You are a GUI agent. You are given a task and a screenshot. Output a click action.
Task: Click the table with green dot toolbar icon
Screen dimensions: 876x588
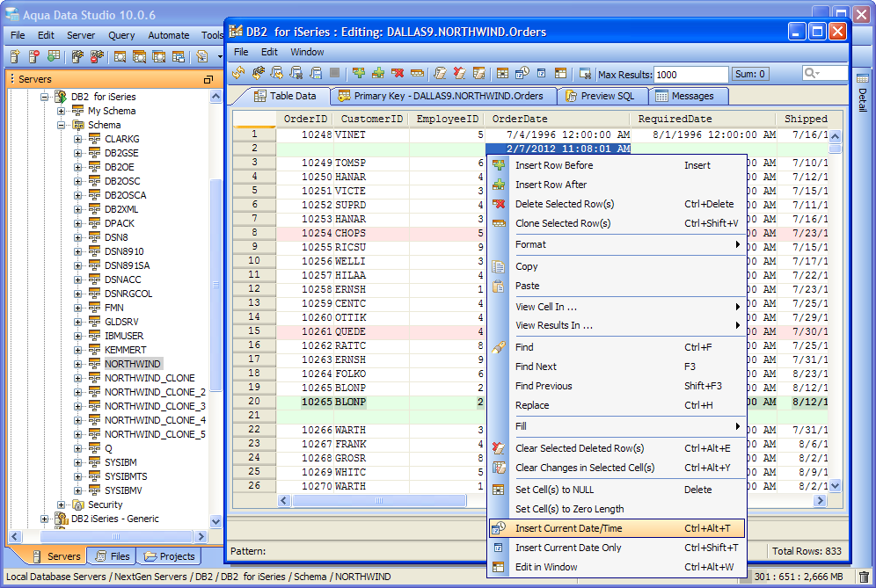[x=54, y=56]
